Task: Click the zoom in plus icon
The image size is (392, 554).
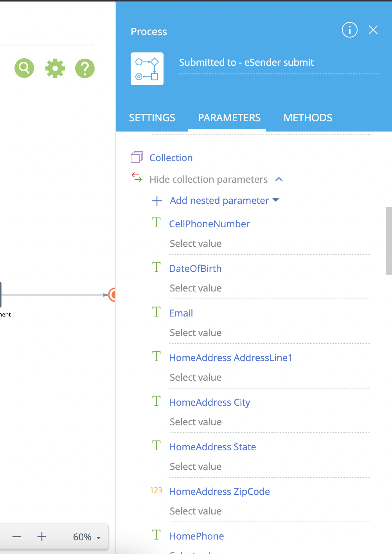Action: 42,537
